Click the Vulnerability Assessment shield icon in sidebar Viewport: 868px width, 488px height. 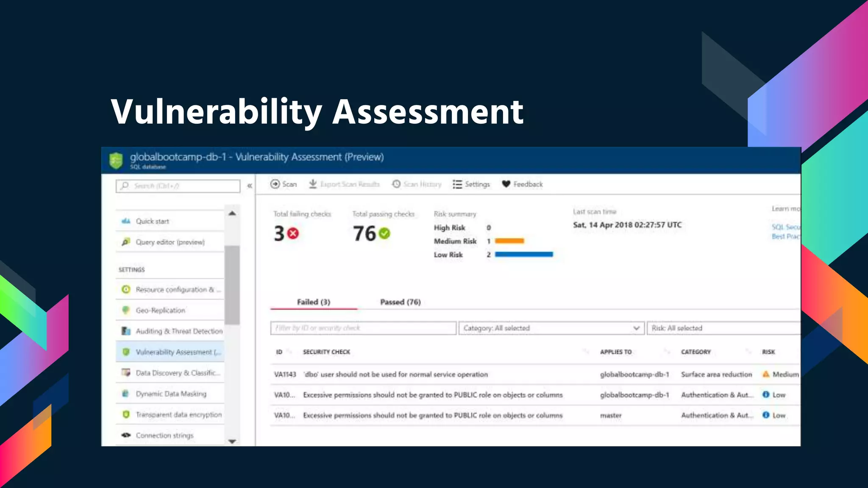coord(126,352)
